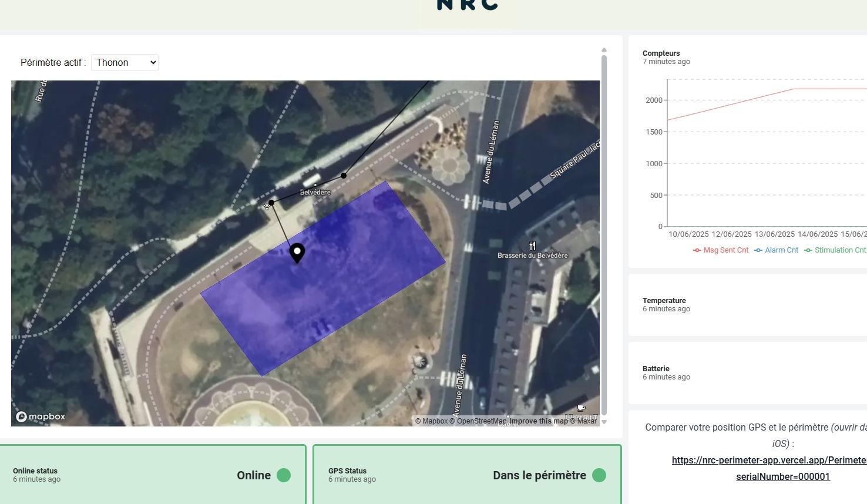Screen dimensions: 867x504
Task: Click the vertical scrollbar beside the map
Action: point(604,235)
